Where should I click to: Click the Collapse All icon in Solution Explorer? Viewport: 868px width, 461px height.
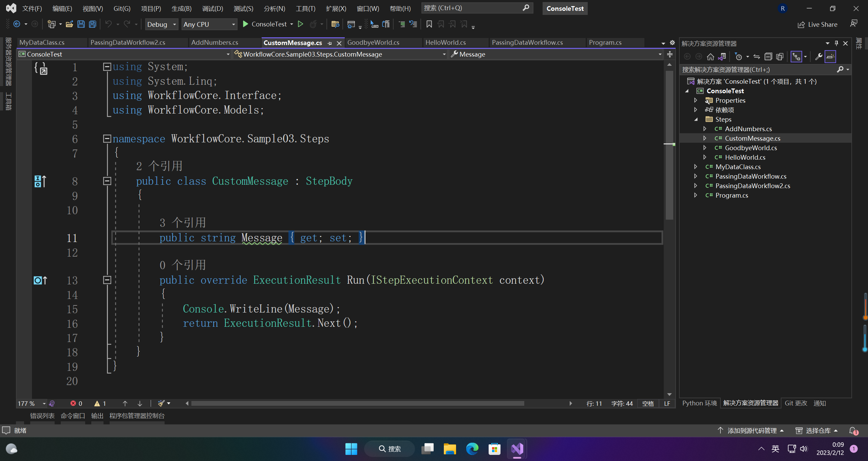(x=768, y=57)
